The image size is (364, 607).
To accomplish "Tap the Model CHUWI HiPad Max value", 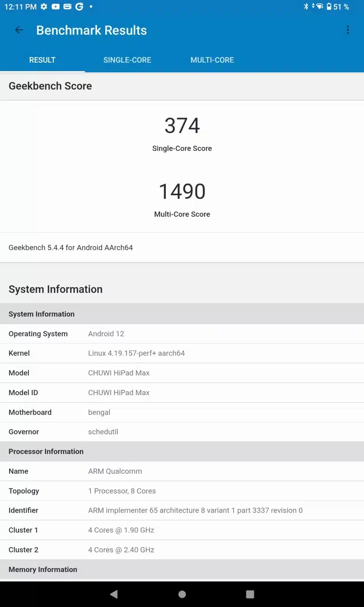I will point(119,373).
